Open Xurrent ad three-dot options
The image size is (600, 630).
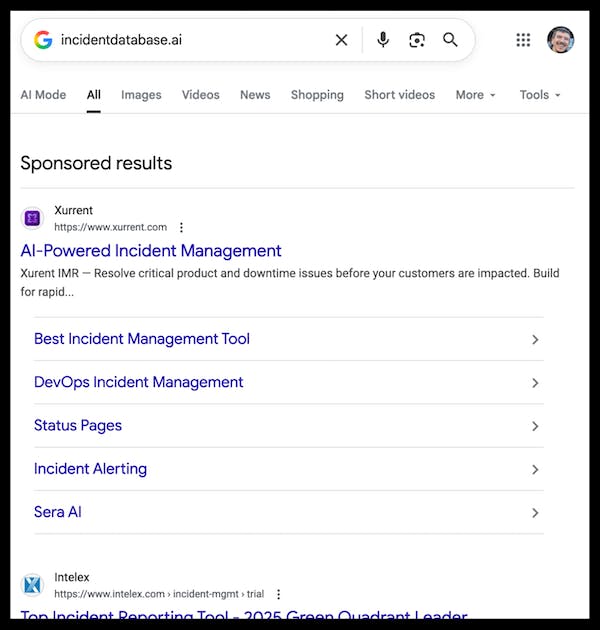coord(181,227)
